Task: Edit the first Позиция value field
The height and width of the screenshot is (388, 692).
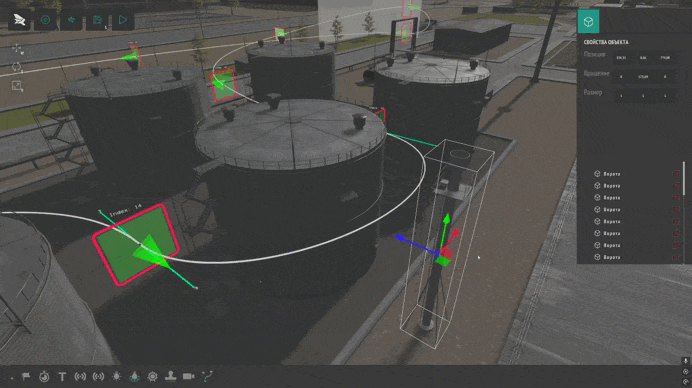Action: (x=621, y=58)
